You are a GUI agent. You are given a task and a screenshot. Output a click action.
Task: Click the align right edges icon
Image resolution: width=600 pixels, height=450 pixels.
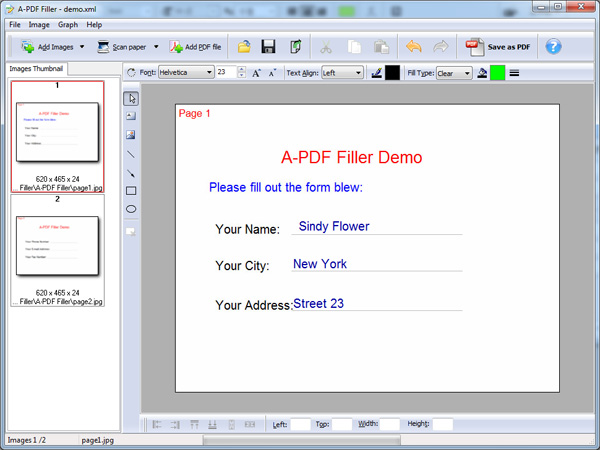(175, 424)
